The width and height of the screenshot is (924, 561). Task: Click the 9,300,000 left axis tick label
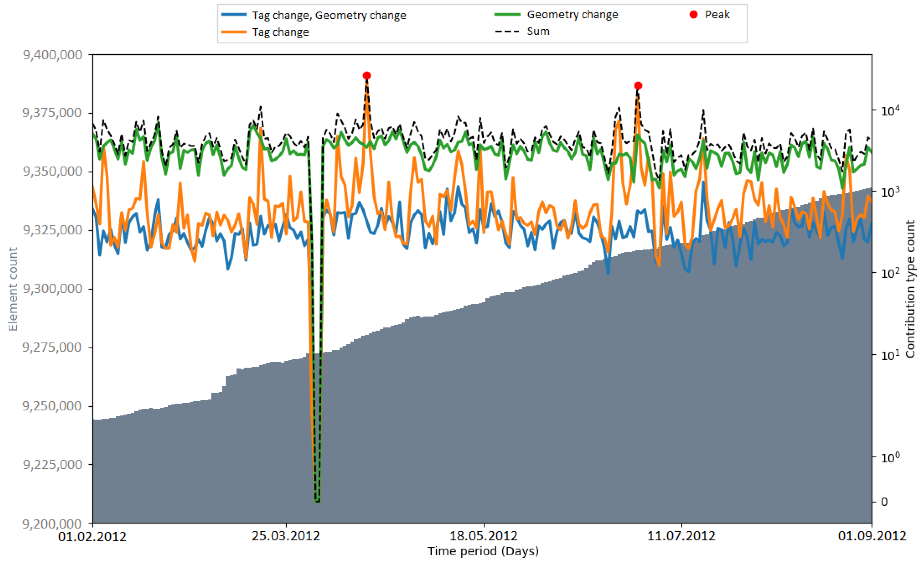(x=52, y=289)
